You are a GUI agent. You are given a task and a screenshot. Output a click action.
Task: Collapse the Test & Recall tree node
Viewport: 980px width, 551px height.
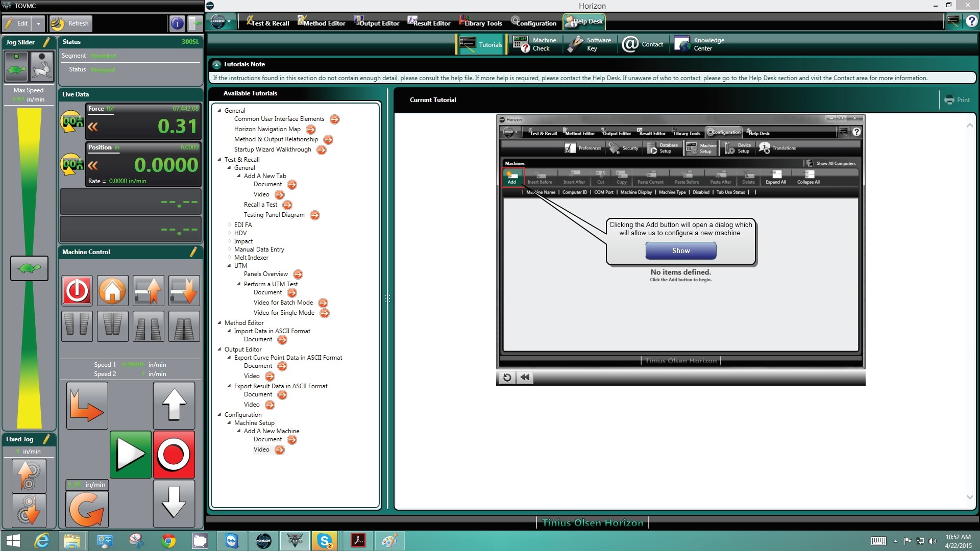click(x=219, y=160)
